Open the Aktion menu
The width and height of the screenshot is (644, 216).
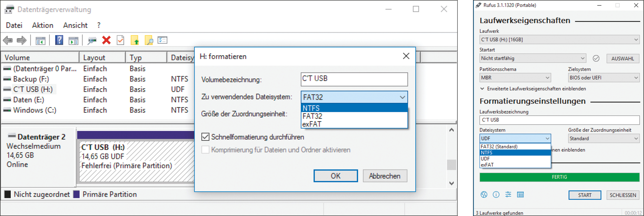[x=42, y=25]
